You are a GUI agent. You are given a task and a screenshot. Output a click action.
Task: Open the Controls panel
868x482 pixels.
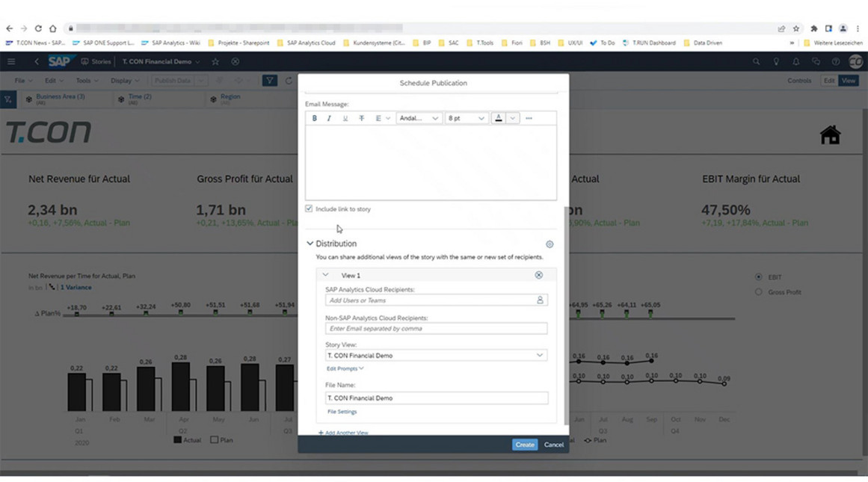click(x=799, y=81)
